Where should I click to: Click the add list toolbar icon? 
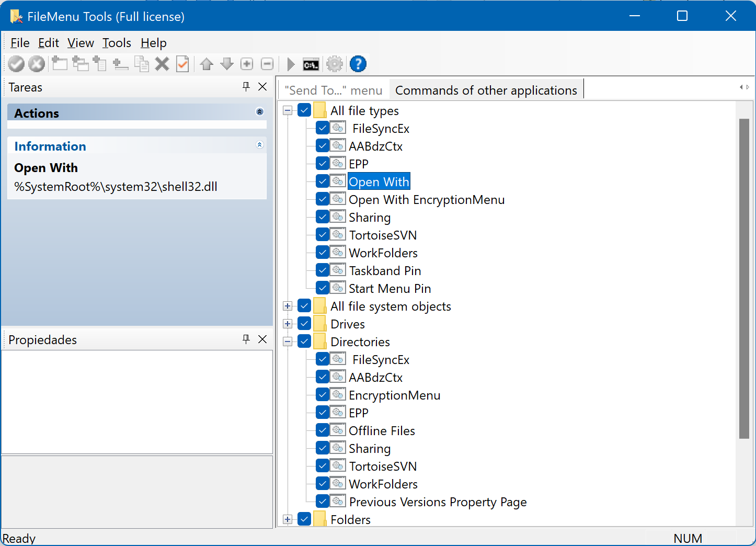(x=100, y=64)
